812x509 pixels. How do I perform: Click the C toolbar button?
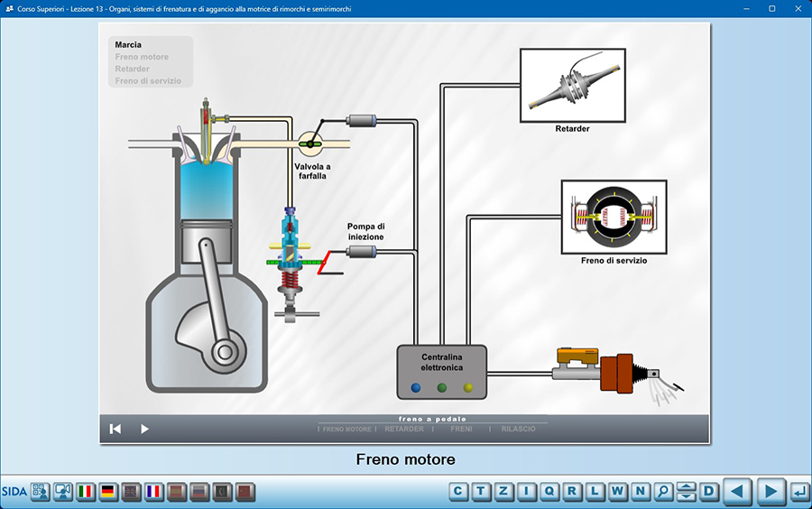459,492
